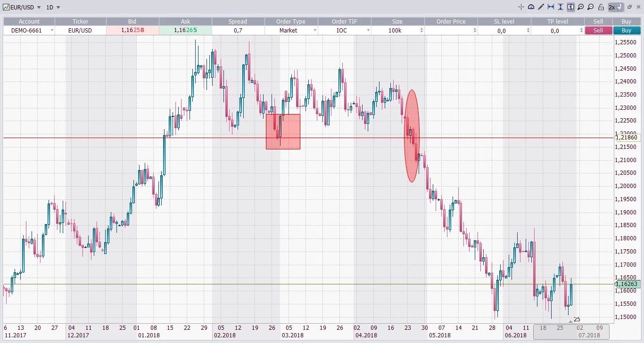Zoom out with magnifier minus icon
The image size is (644, 343).
[x=590, y=7]
